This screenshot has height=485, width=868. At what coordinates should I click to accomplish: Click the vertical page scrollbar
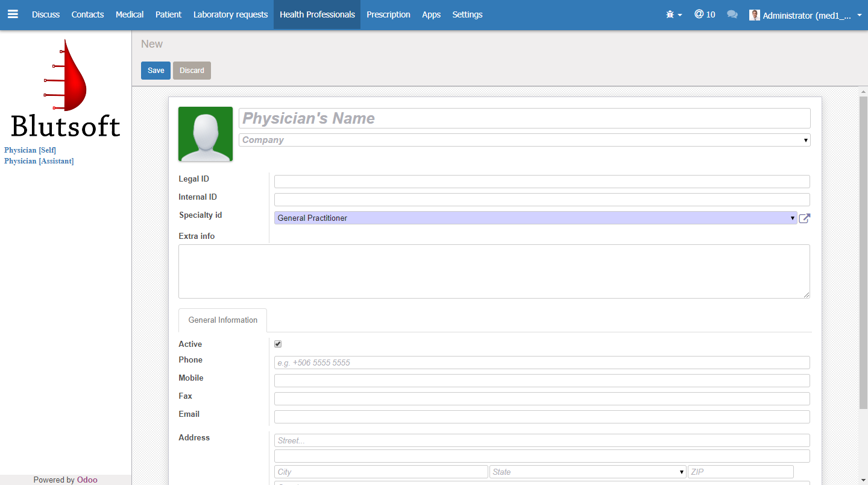click(863, 253)
